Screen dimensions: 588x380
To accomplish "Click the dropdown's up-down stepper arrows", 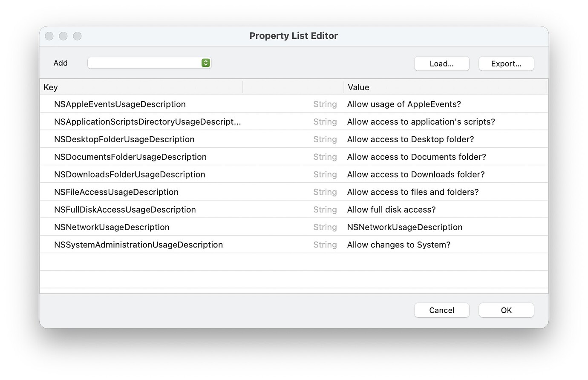I will pyautogui.click(x=205, y=63).
